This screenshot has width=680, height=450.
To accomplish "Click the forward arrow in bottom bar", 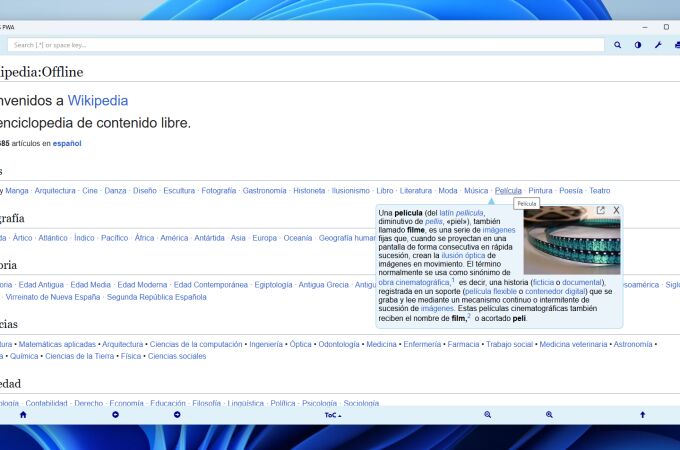I will click(x=177, y=415).
